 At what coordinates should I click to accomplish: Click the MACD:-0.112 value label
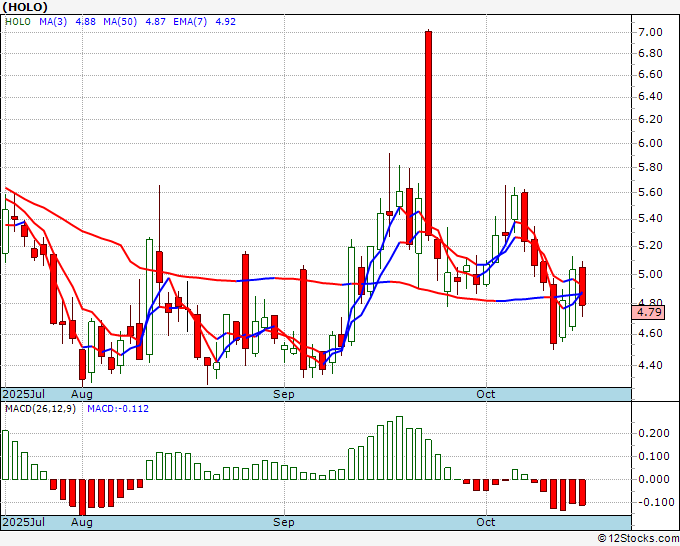118,409
